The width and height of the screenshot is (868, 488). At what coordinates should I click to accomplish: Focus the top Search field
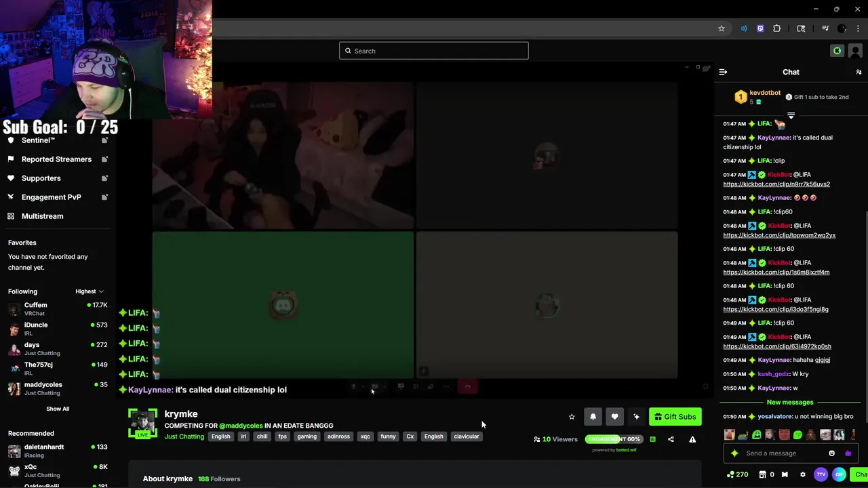pyautogui.click(x=434, y=51)
